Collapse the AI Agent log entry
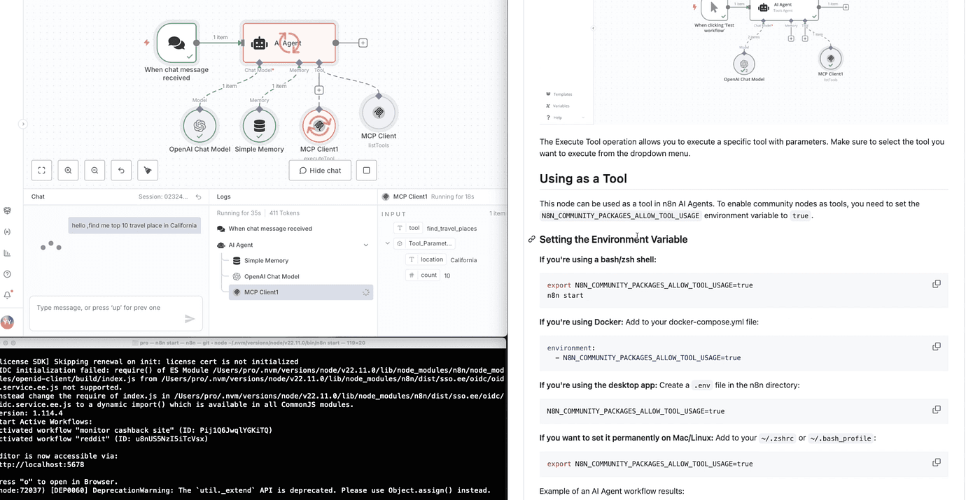The height and width of the screenshot is (500, 980). (365, 245)
